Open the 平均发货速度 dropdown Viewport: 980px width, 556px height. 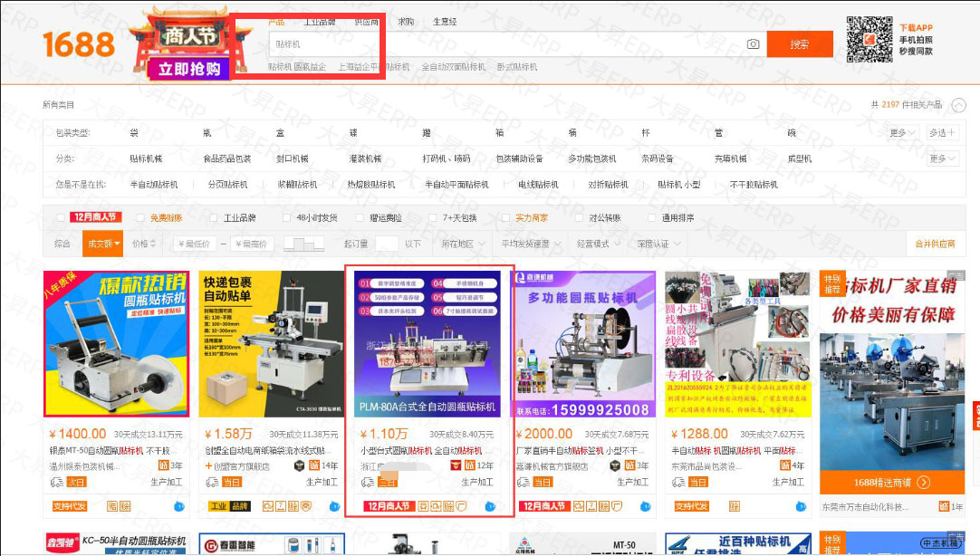532,244
